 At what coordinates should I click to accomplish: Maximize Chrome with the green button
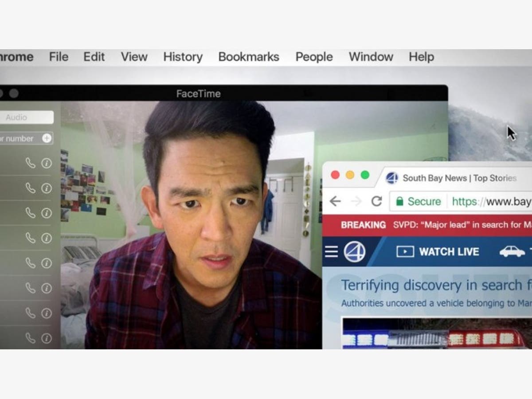pyautogui.click(x=365, y=175)
